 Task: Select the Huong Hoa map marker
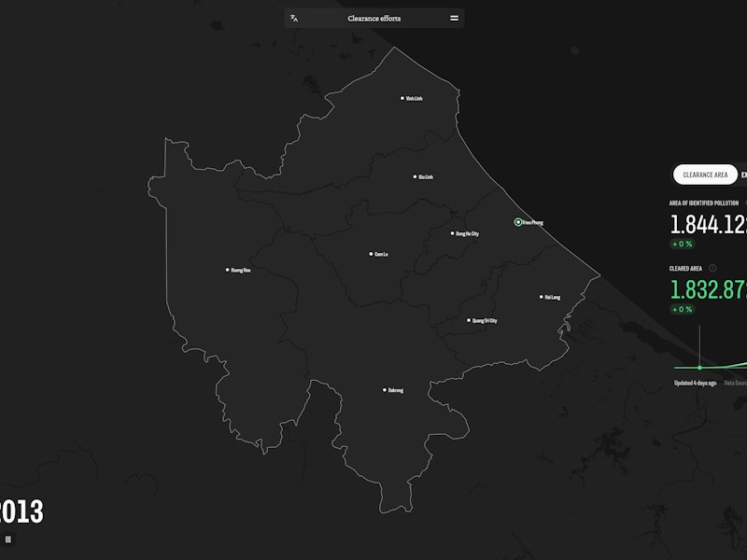coord(228,270)
